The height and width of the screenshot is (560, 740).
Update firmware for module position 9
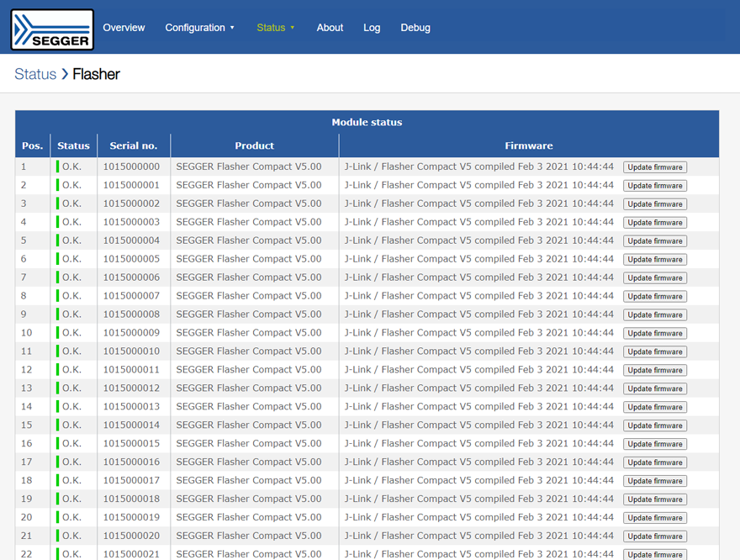(x=654, y=314)
